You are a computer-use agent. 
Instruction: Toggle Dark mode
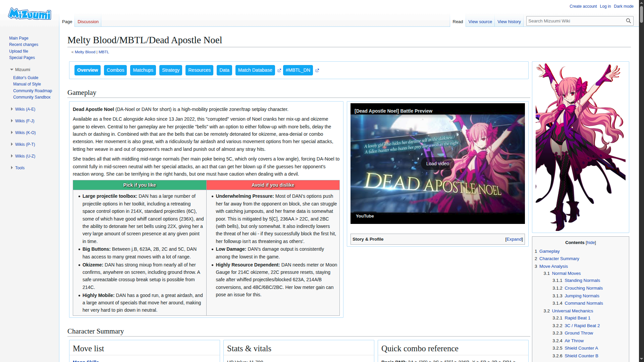tap(624, 6)
